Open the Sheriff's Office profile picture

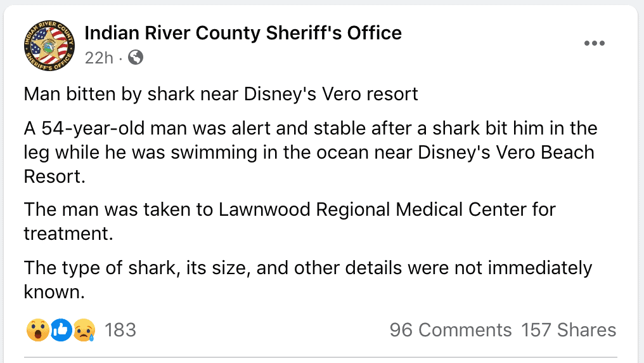pyautogui.click(x=49, y=46)
